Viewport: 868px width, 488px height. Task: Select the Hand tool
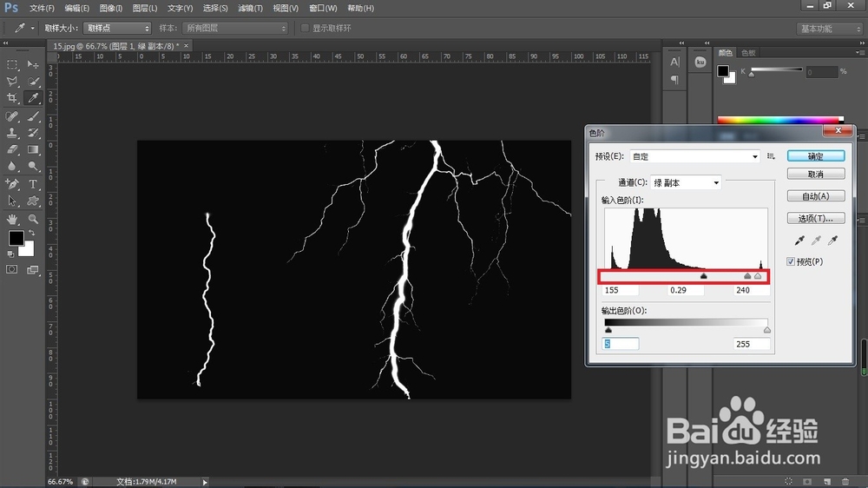point(12,220)
